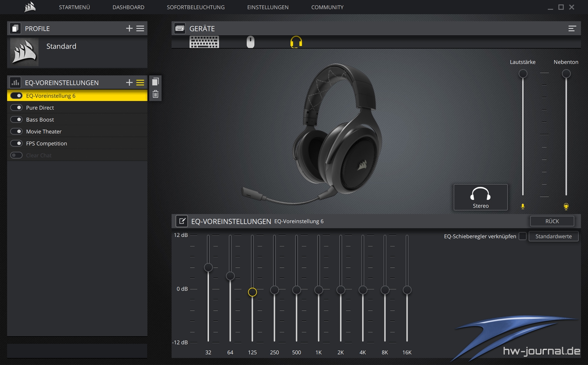Click the Corsair sails logo in top bar
Image resolution: width=588 pixels, height=365 pixels.
click(30, 7)
